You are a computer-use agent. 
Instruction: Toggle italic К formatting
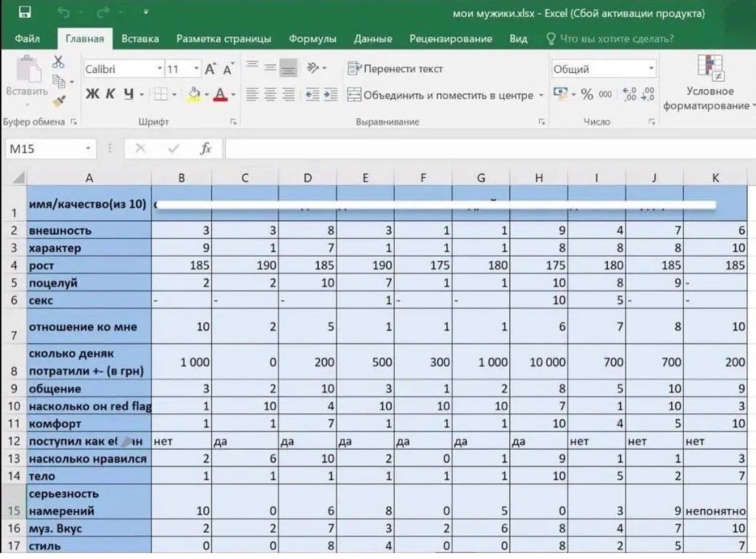coord(110,94)
